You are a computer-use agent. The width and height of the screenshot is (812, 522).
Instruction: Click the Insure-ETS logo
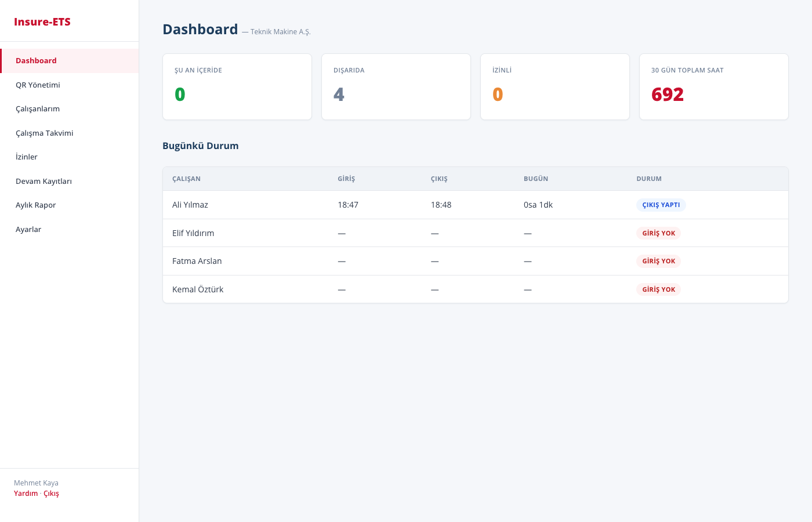coord(42,22)
